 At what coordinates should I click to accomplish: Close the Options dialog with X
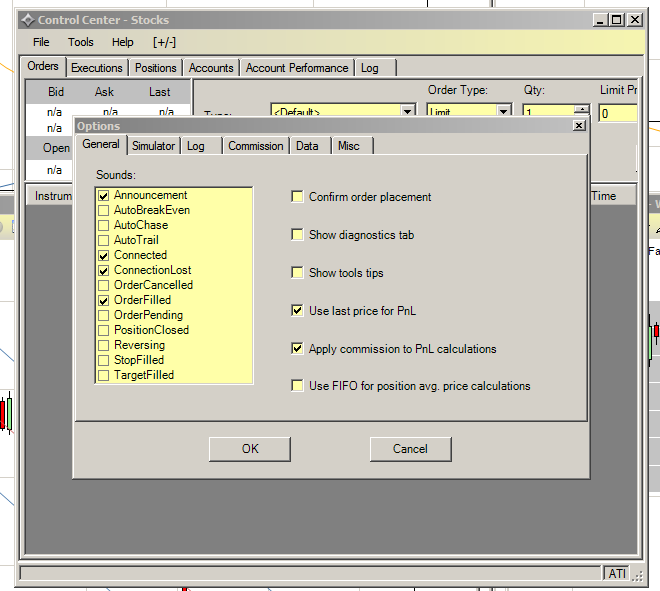click(x=580, y=125)
